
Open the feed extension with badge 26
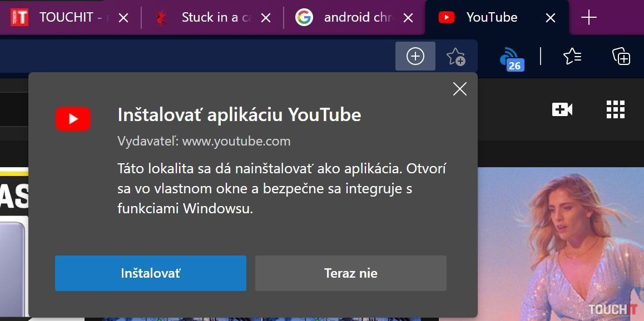[510, 57]
